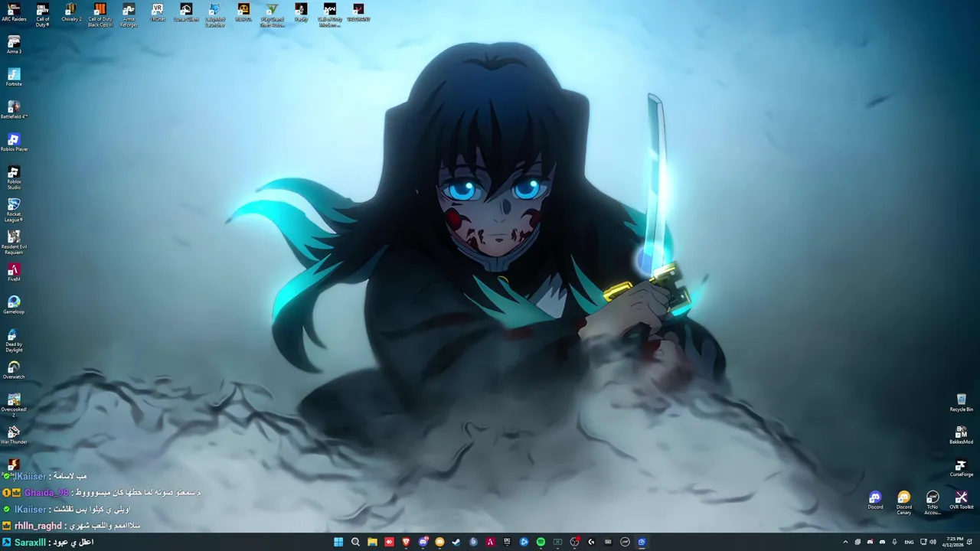
Task: Select the Roblox Player shortcut
Action: point(14,142)
